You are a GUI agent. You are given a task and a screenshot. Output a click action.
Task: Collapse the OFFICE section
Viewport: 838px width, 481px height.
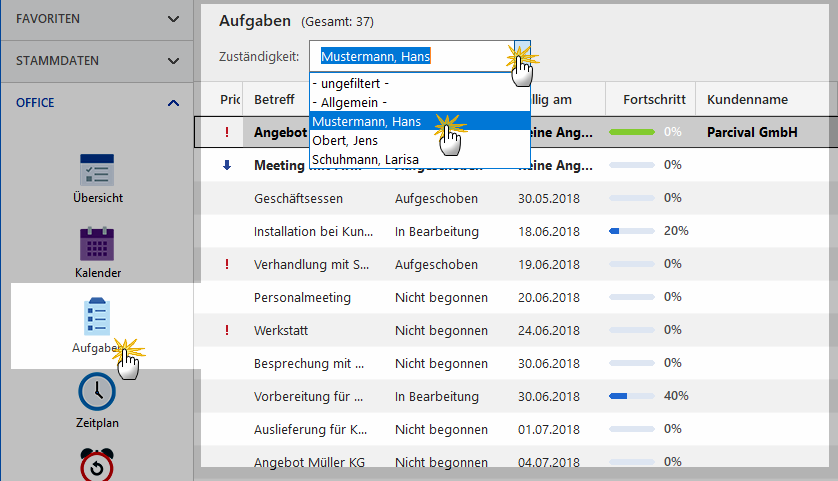pyautogui.click(x=97, y=103)
